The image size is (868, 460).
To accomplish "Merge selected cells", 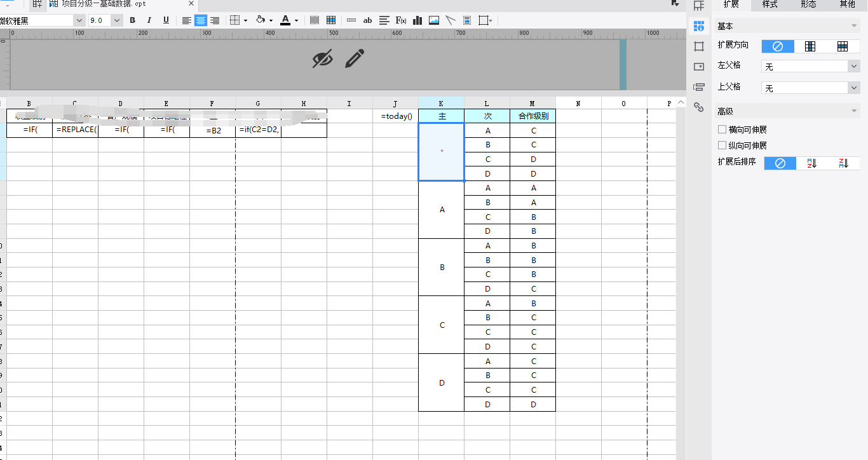I will (315, 20).
